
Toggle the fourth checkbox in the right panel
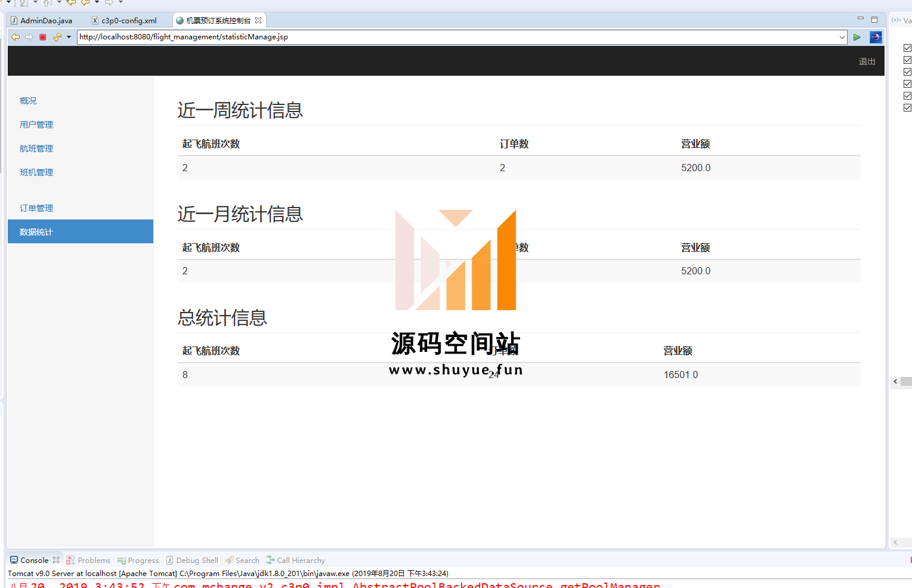click(x=907, y=83)
